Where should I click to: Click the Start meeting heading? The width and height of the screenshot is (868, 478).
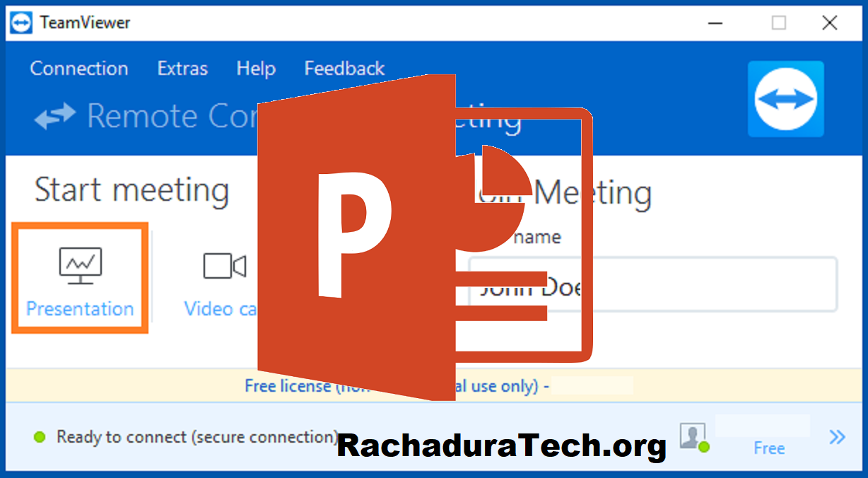(x=132, y=191)
